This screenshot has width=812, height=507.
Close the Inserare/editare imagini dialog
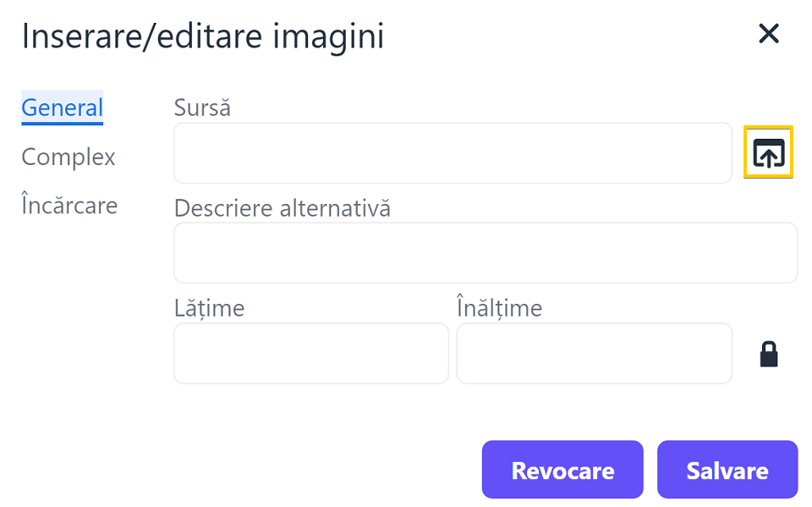769,34
